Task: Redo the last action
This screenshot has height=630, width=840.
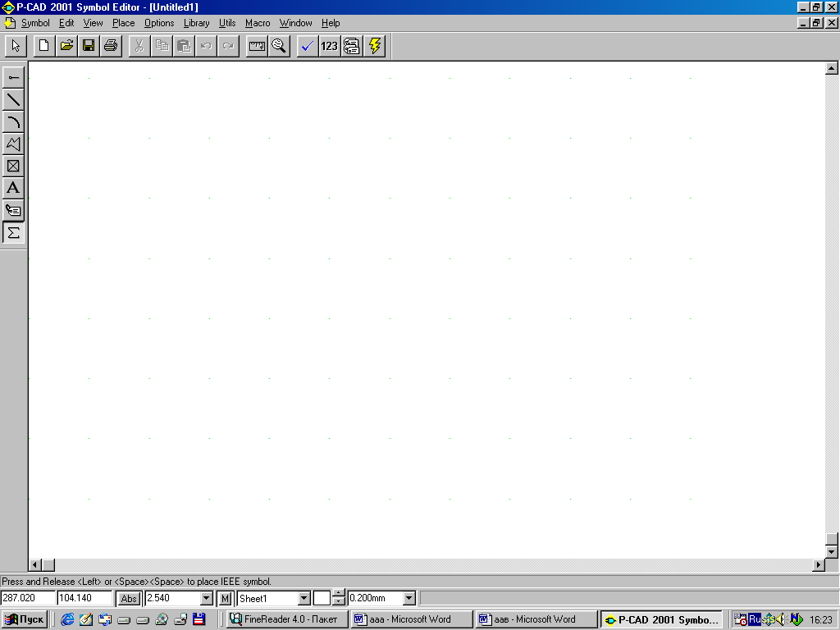Action: point(228,46)
